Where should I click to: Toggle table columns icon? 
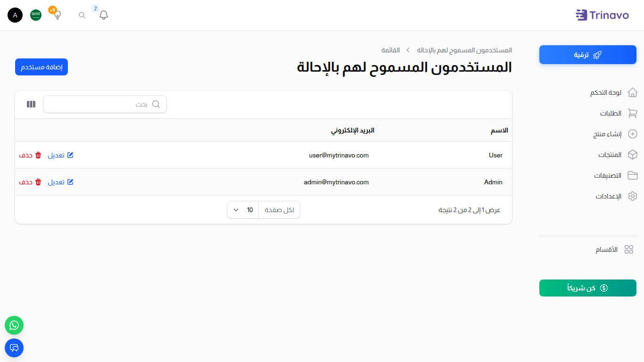click(x=31, y=104)
